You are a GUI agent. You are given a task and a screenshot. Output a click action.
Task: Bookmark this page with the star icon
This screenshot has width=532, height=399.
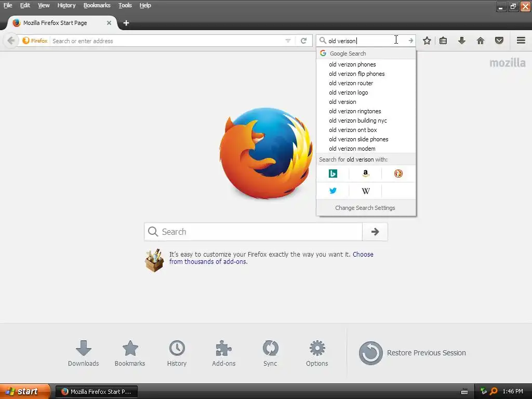[x=427, y=41]
